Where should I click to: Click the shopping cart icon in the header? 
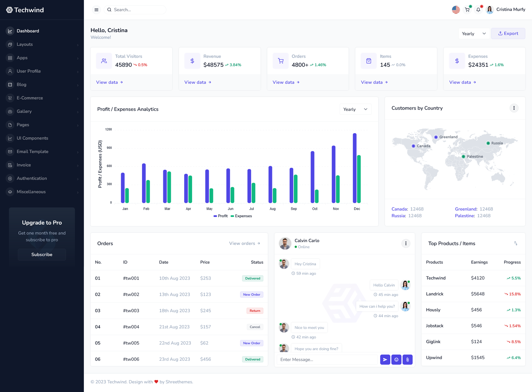pos(467,10)
